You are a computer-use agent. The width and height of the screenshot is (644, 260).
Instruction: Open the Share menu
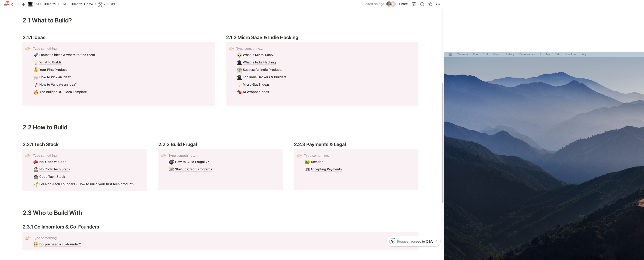(403, 4)
